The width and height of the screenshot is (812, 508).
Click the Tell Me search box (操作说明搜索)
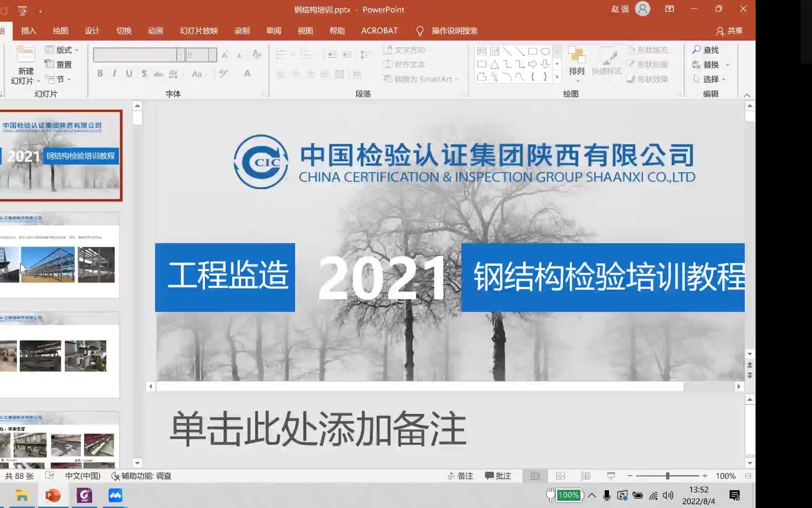447,31
